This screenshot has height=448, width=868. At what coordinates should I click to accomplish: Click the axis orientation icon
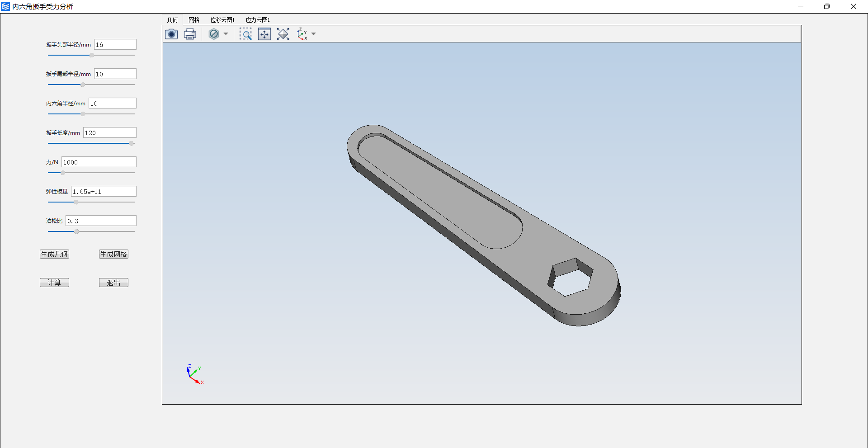pyautogui.click(x=302, y=34)
